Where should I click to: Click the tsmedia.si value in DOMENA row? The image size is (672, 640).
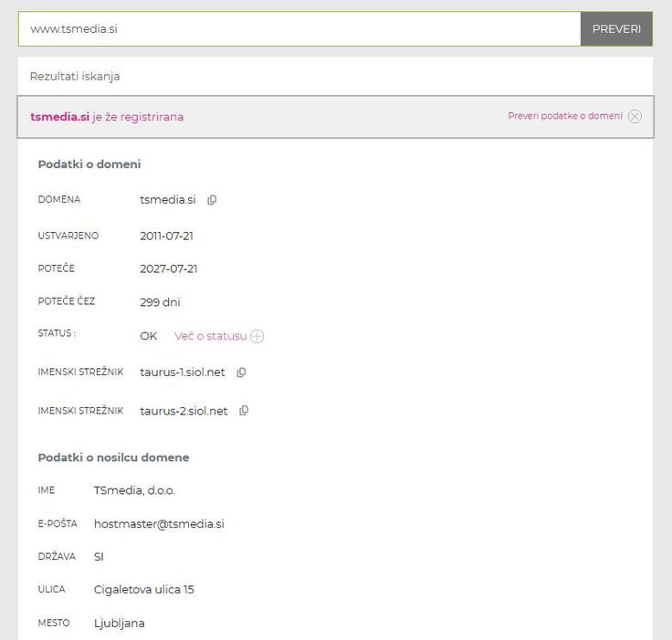(x=168, y=200)
